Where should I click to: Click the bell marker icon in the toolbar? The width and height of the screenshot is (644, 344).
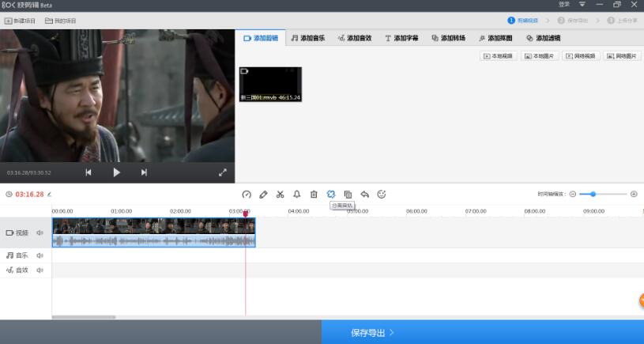297,195
